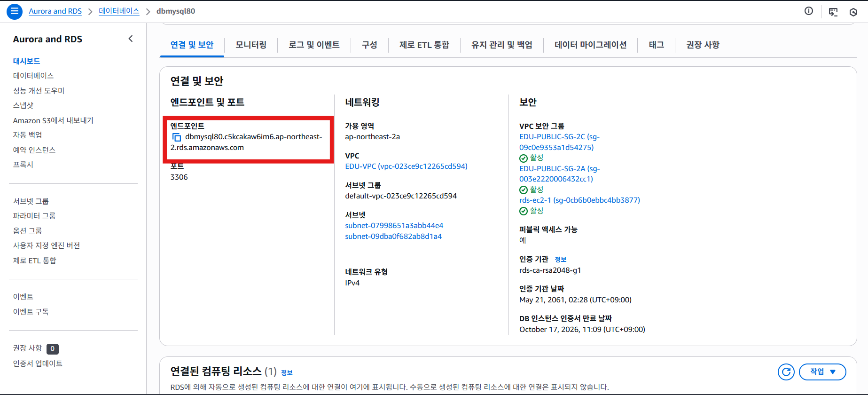This screenshot has width=868, height=395.
Task: Open 인증서 업데이트 in the sidebar
Action: pos(38,363)
